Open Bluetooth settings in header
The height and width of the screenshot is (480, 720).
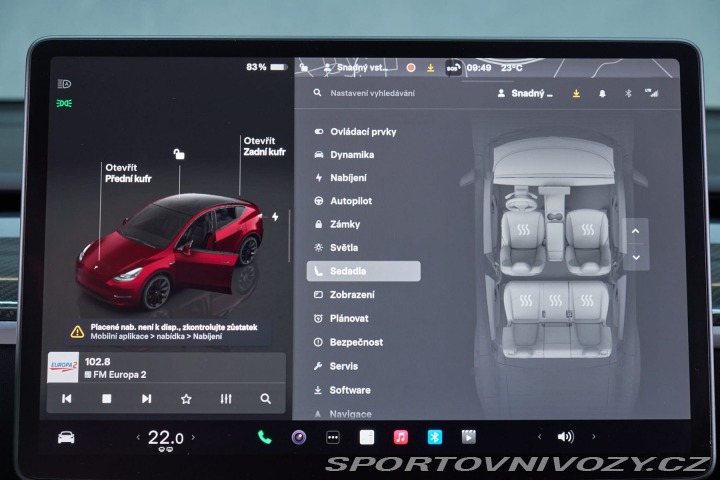pos(628,94)
